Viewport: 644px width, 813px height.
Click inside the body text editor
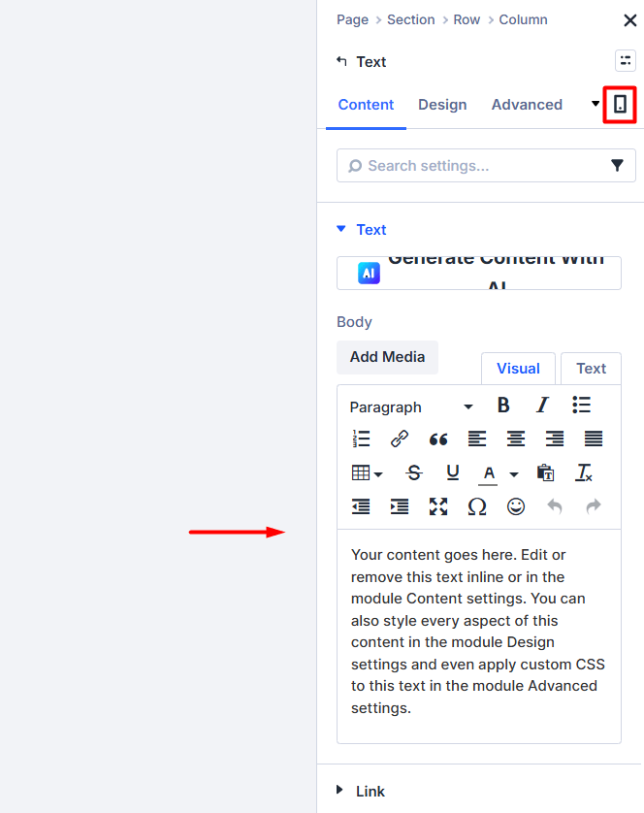(x=478, y=636)
